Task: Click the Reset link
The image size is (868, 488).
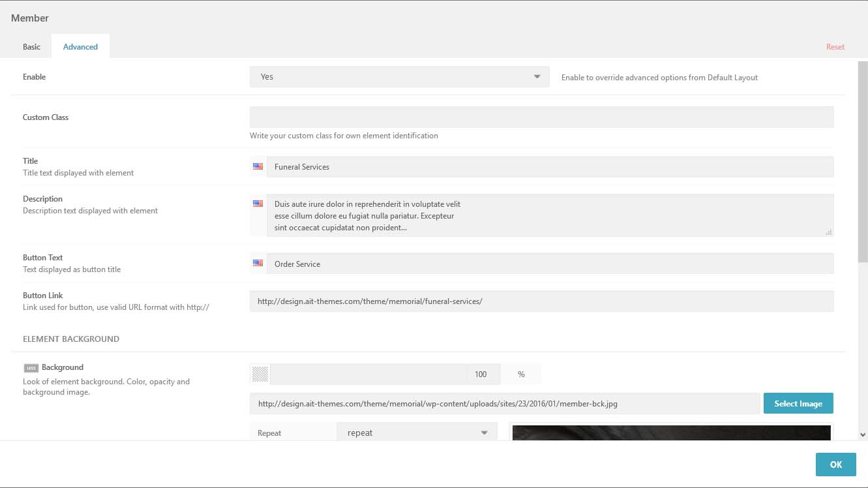Action: tap(835, 47)
